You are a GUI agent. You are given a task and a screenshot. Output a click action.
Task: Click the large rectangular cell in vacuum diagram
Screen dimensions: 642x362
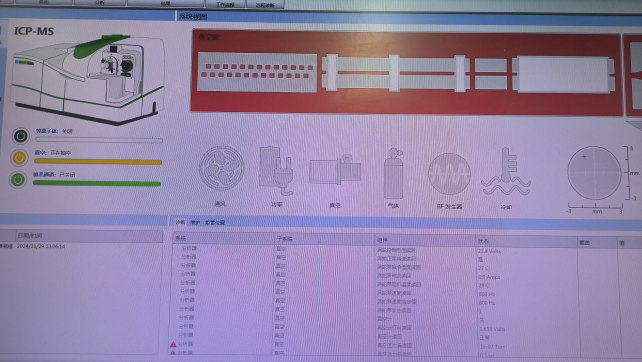tap(563, 75)
